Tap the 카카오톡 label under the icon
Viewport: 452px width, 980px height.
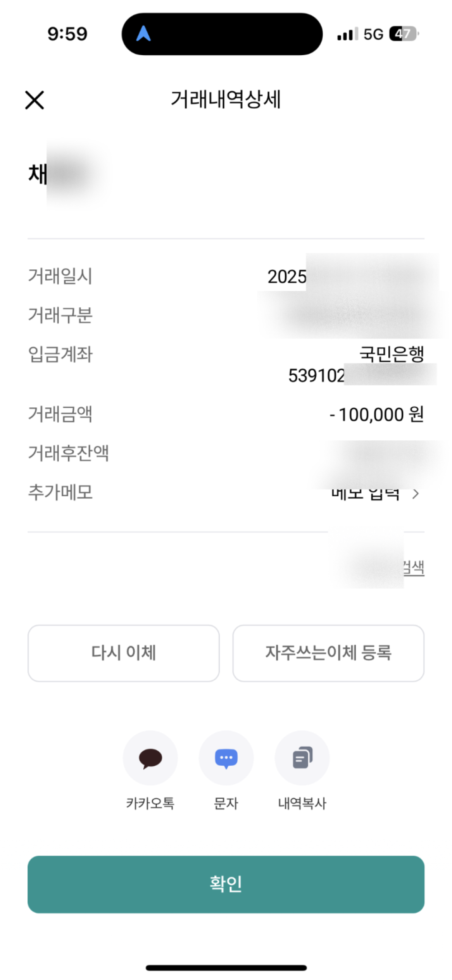150,803
